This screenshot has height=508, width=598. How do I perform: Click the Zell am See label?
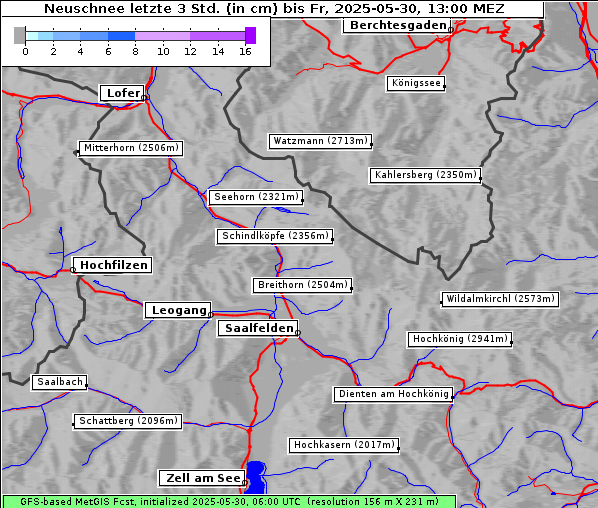203,478
